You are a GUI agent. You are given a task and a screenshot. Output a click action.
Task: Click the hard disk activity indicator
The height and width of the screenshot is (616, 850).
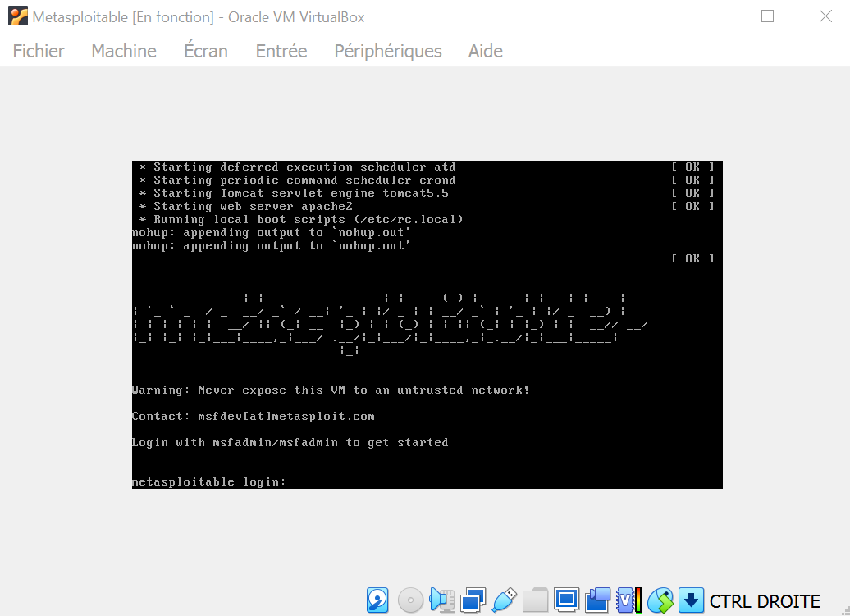(x=377, y=600)
